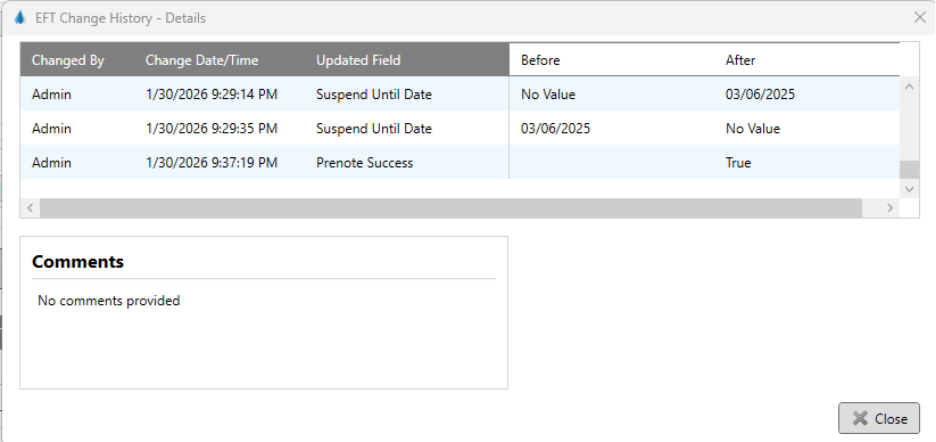Image resolution: width=936 pixels, height=442 pixels.
Task: Click the After column header
Action: (740, 60)
